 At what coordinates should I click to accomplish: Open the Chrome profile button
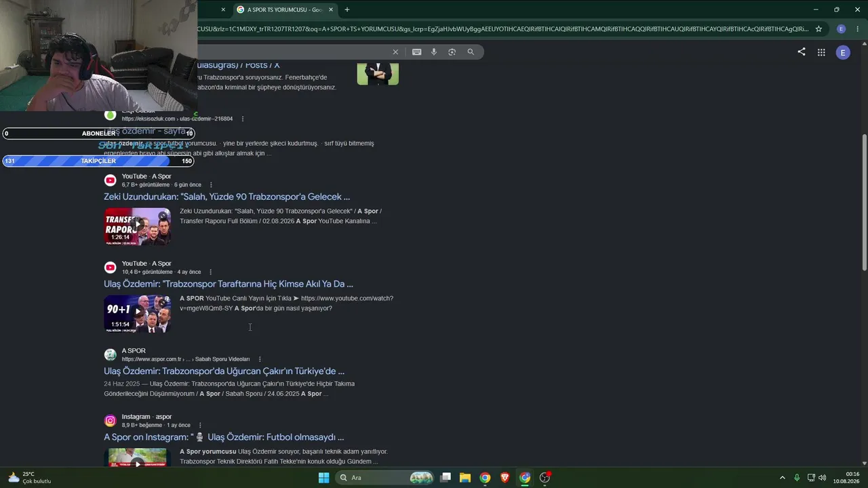(x=841, y=29)
